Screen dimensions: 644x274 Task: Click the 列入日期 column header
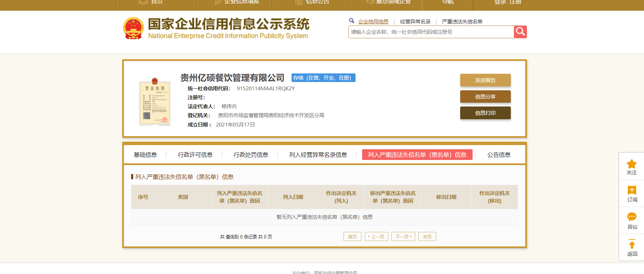(x=293, y=197)
